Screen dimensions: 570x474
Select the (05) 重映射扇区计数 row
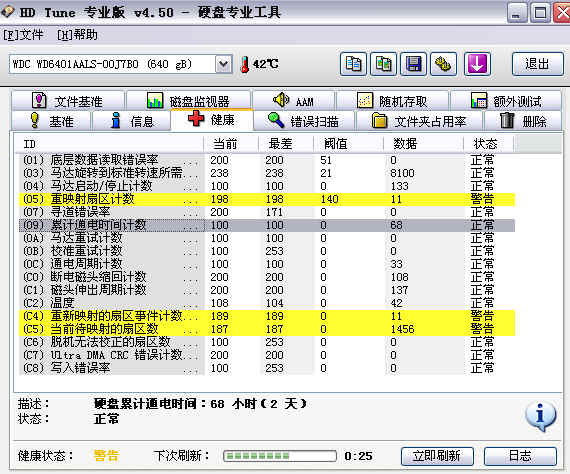pyautogui.click(x=267, y=199)
